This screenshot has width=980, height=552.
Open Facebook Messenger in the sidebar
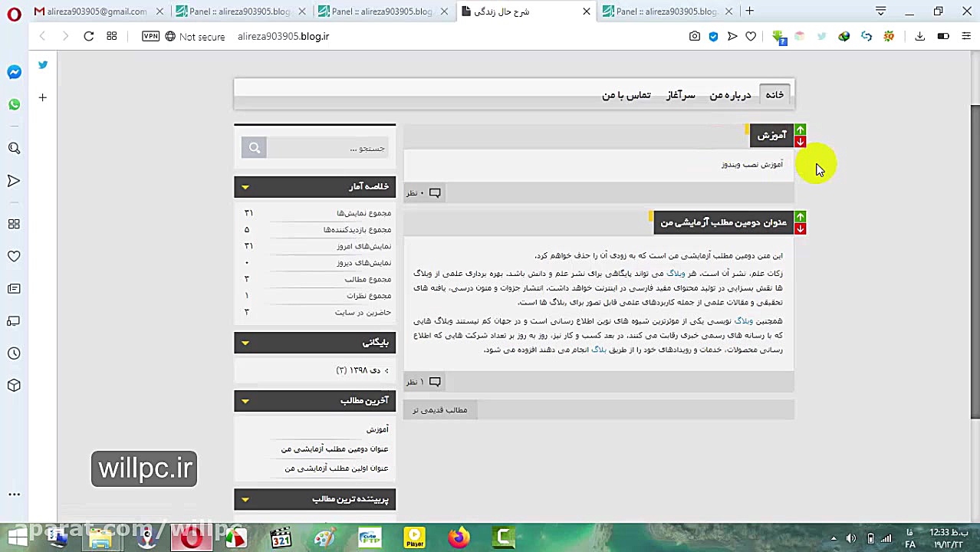tap(14, 72)
